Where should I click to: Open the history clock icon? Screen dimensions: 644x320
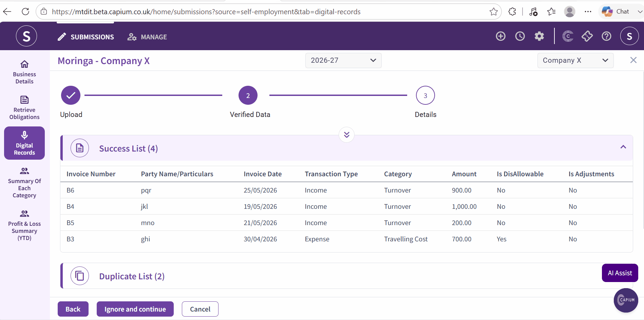(520, 36)
